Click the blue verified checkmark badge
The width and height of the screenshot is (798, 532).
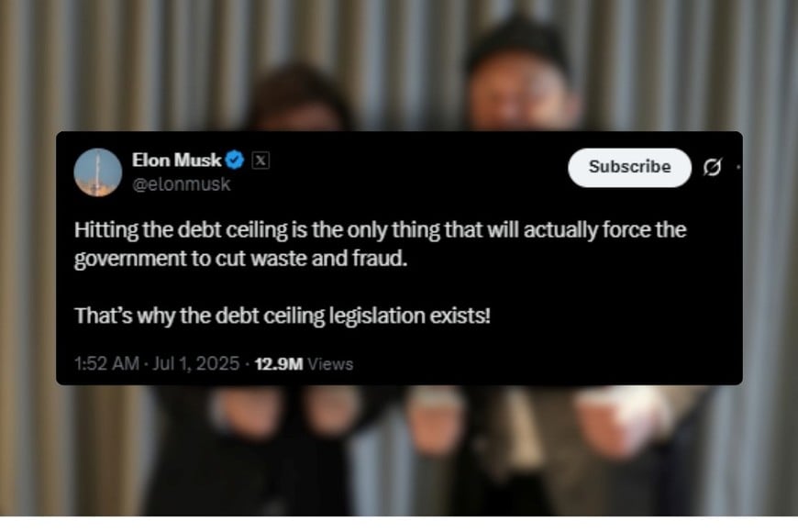[235, 161]
